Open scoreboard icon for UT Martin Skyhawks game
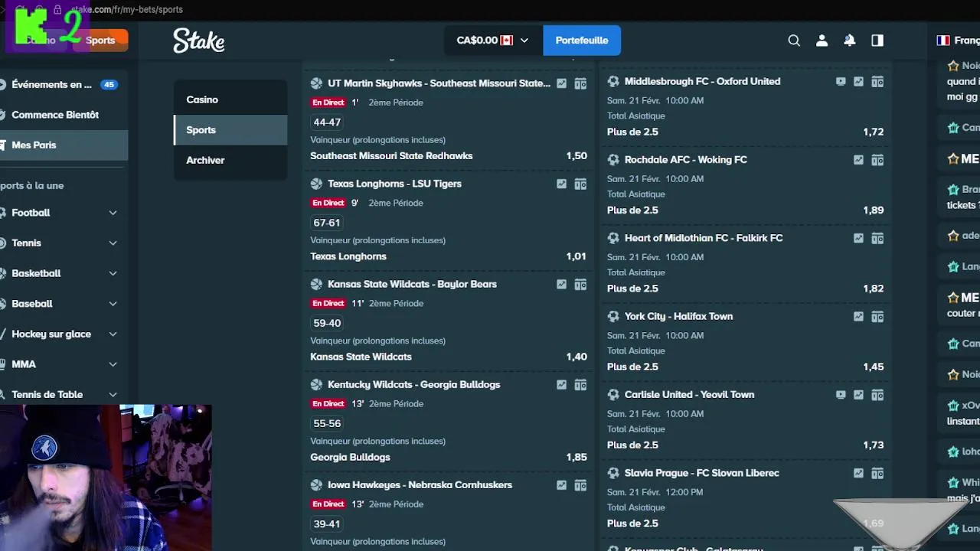Screen dimensions: 980x551 pyautogui.click(x=580, y=83)
